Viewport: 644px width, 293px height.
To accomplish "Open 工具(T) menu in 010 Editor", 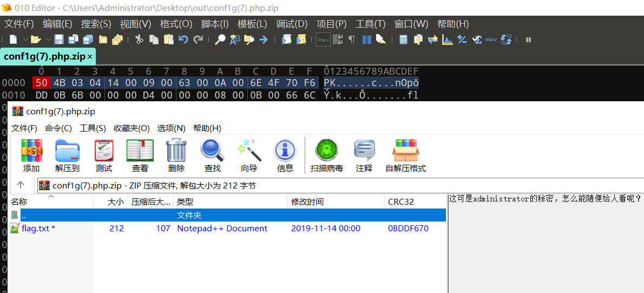I will (371, 24).
